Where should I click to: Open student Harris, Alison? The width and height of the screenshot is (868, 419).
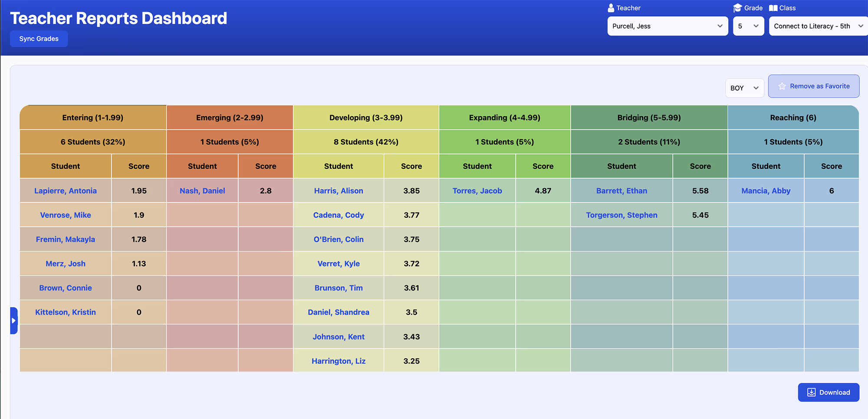339,191
